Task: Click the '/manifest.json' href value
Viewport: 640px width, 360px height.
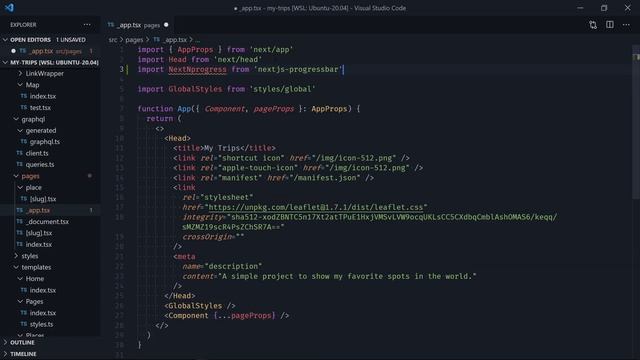Action: pos(325,178)
